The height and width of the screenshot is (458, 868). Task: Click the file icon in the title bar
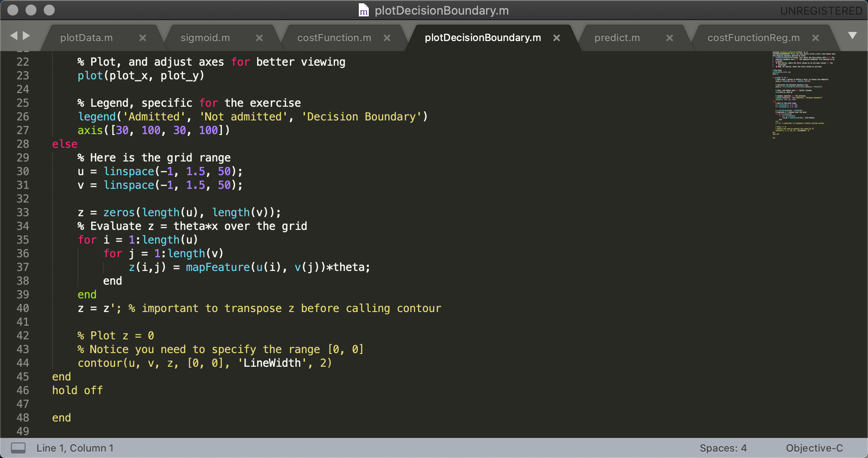pos(363,10)
